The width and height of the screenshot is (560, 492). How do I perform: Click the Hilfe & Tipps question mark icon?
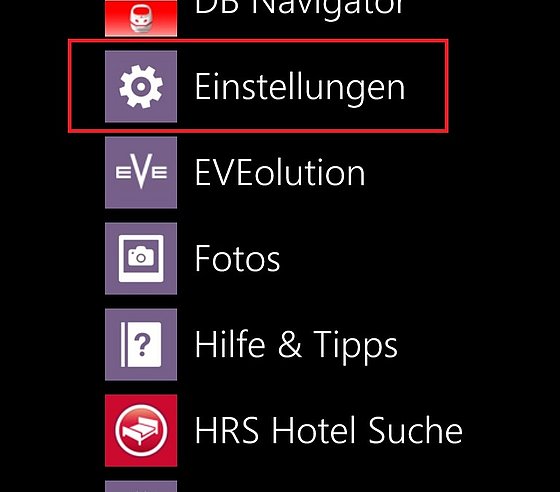[x=141, y=345]
